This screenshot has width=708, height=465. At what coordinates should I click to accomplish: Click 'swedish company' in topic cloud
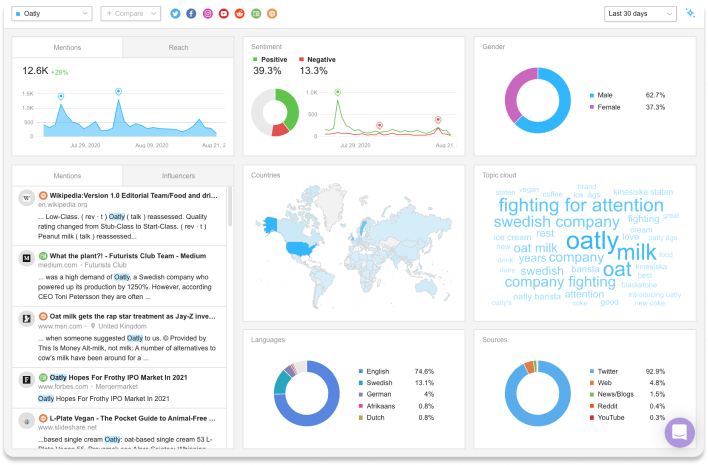(556, 222)
